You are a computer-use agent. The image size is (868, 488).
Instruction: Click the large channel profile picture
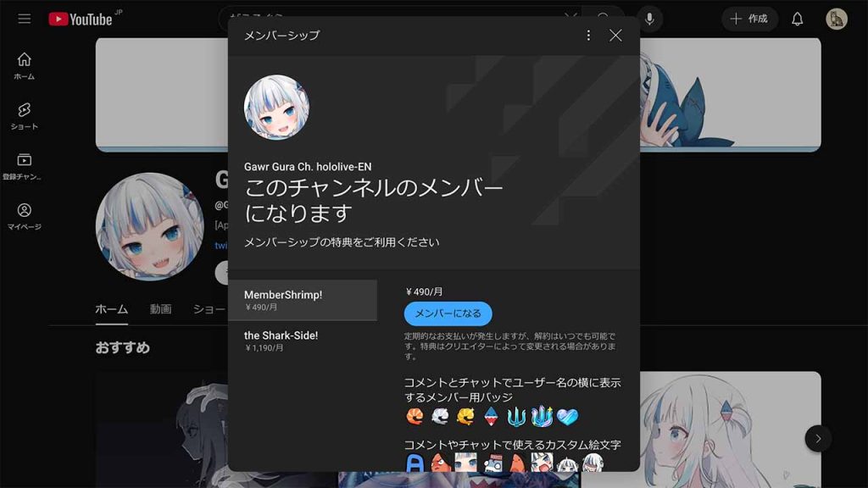click(149, 227)
